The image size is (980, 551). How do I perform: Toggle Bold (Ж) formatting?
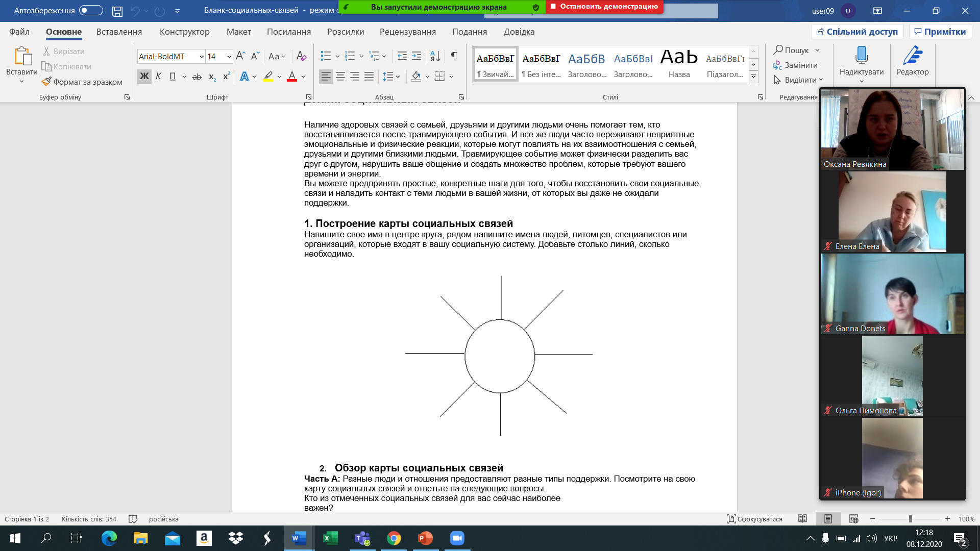pyautogui.click(x=144, y=77)
